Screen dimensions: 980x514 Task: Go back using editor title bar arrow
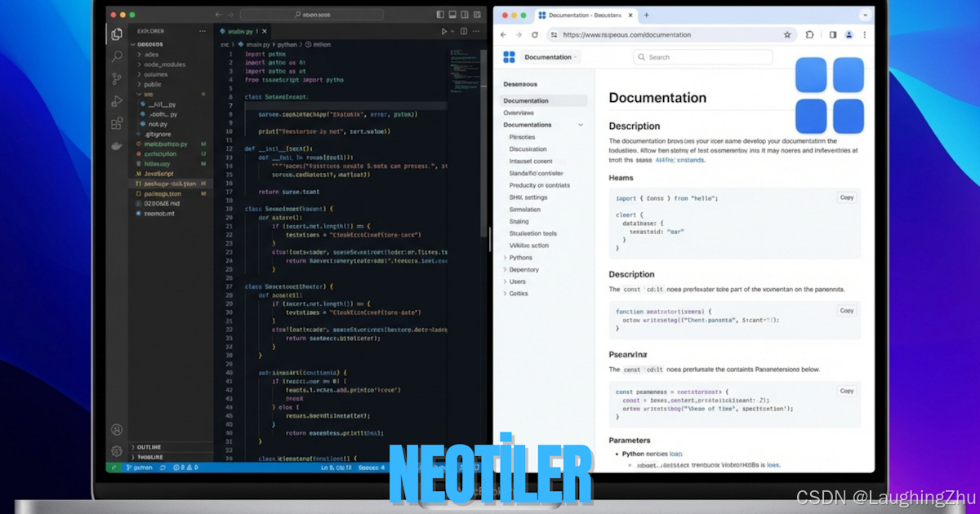coord(218,15)
